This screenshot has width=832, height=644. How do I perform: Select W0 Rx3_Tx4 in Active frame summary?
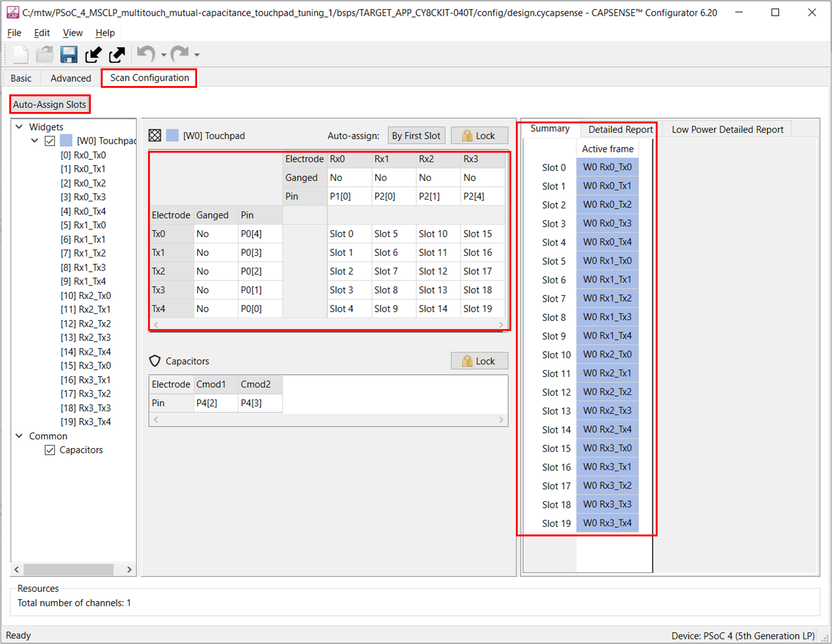click(x=607, y=523)
